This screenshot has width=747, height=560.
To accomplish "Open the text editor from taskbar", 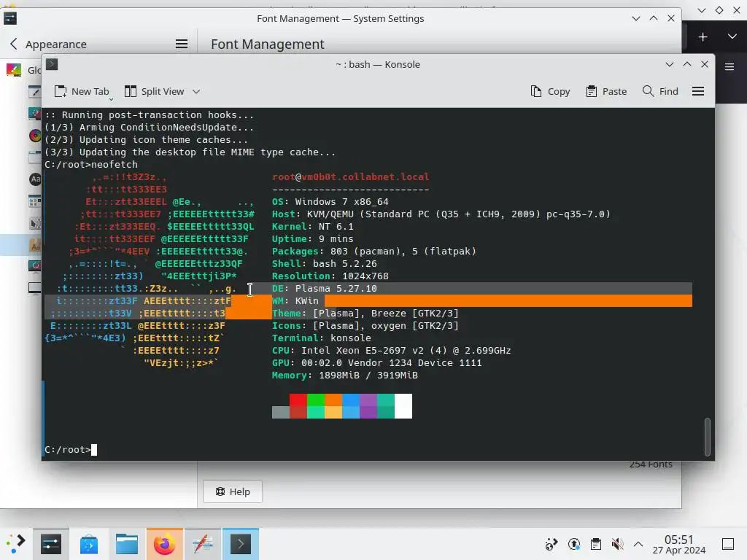I will [x=203, y=544].
